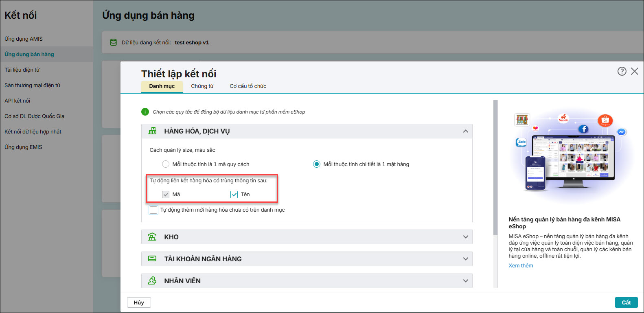Viewport: 644px width, 313px height.
Task: Click the Nền tảng quản lý bán hàng heading
Action: click(565, 223)
